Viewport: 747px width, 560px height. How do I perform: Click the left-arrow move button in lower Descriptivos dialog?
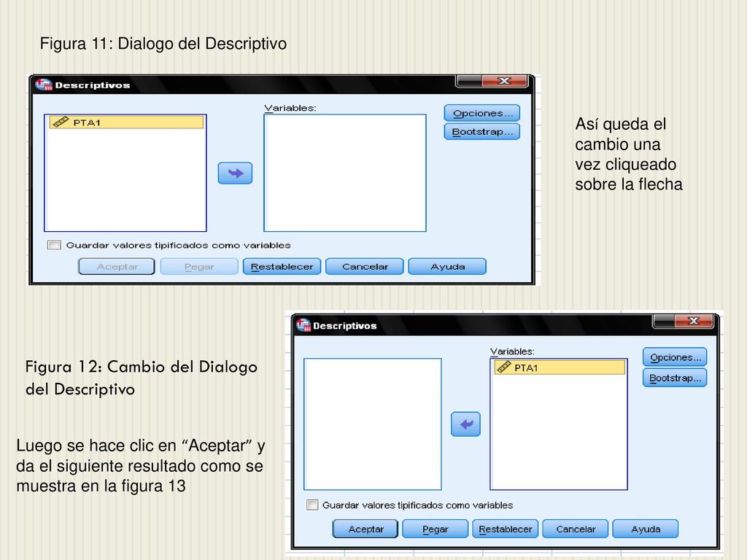(465, 424)
